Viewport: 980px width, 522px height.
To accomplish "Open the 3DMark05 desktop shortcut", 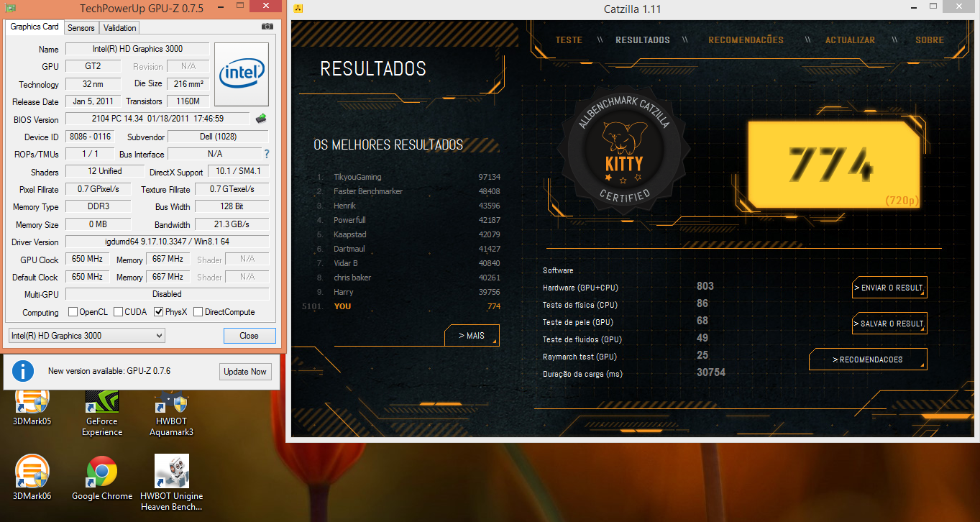I will coord(32,408).
